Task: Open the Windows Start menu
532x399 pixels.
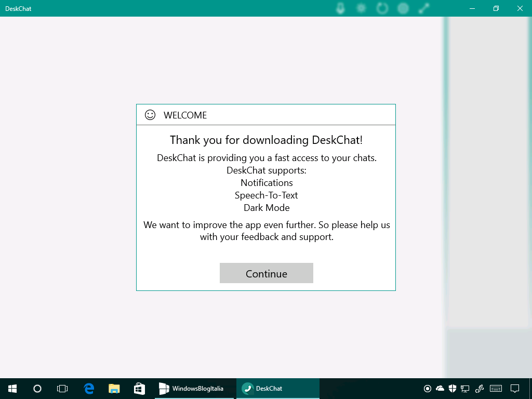Action: 12,389
